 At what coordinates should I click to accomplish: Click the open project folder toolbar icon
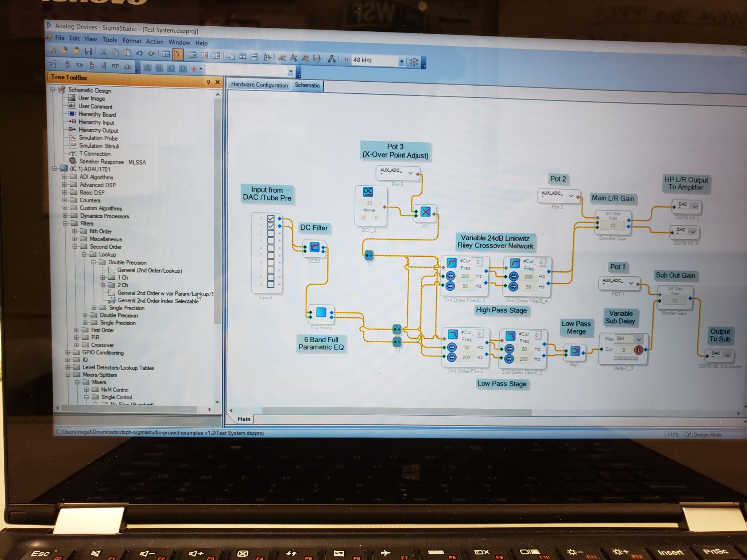64,50
